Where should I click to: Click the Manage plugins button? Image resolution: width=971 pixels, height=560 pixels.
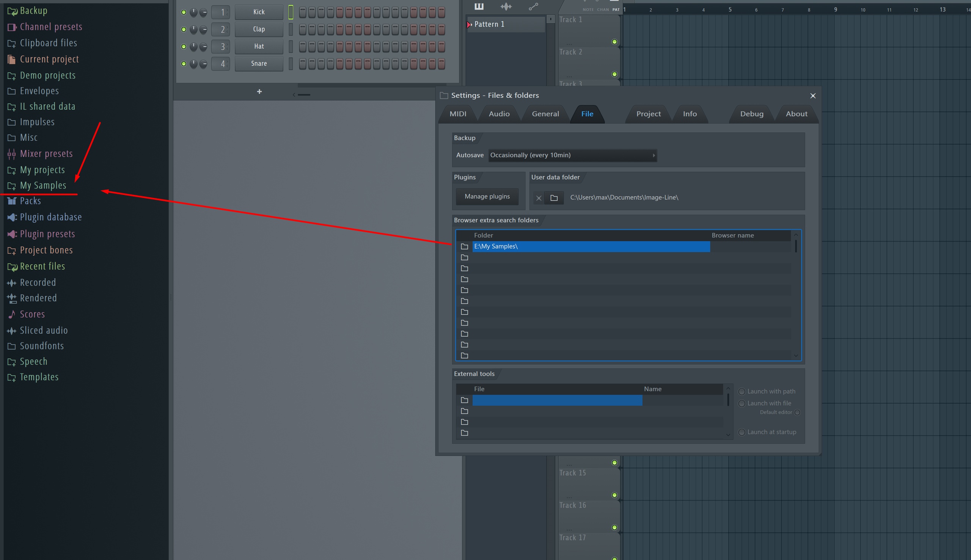[x=486, y=196]
